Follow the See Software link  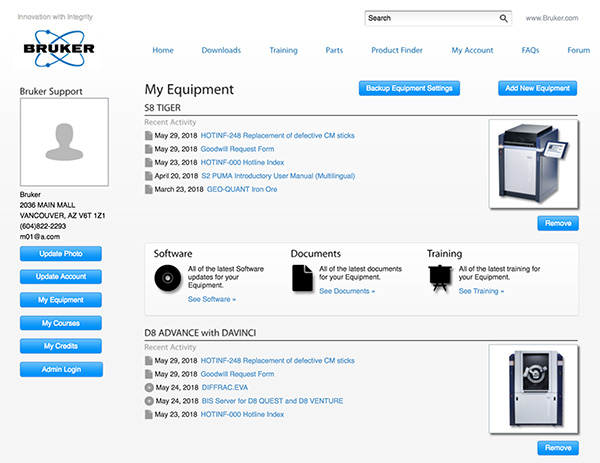tap(212, 299)
